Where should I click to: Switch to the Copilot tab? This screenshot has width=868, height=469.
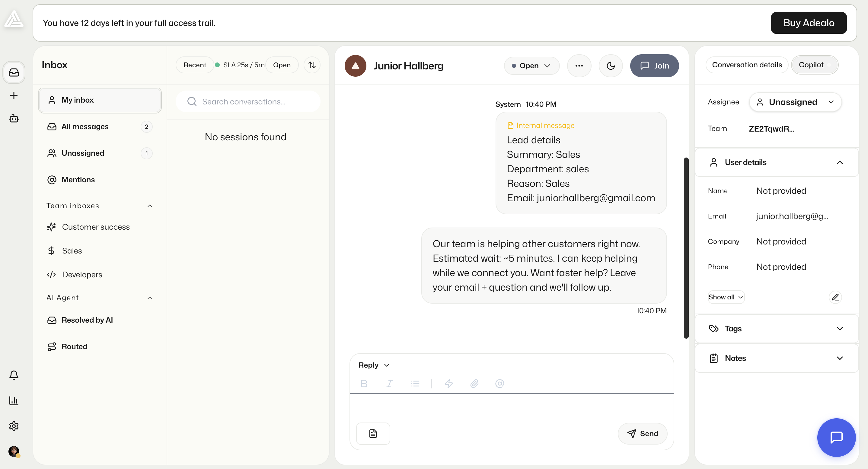tap(814, 65)
